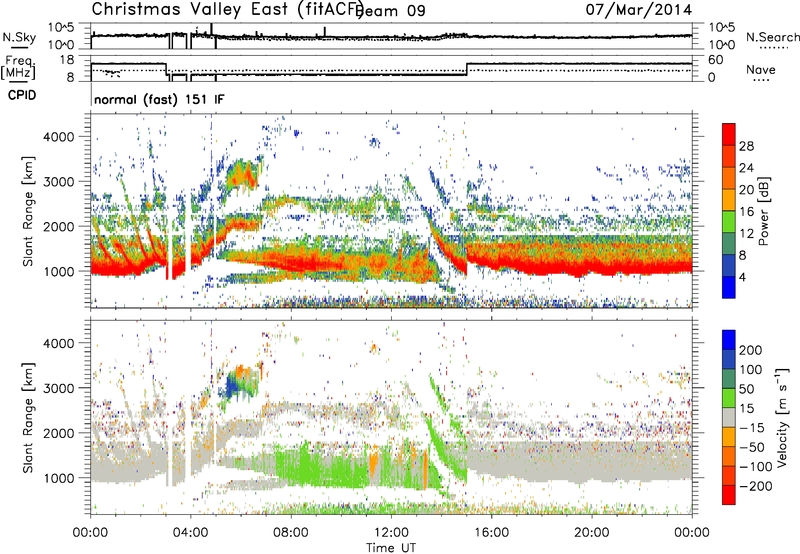The width and height of the screenshot is (800, 554).
Task: Click the '28' power colorbar tick value
Action: click(x=746, y=146)
